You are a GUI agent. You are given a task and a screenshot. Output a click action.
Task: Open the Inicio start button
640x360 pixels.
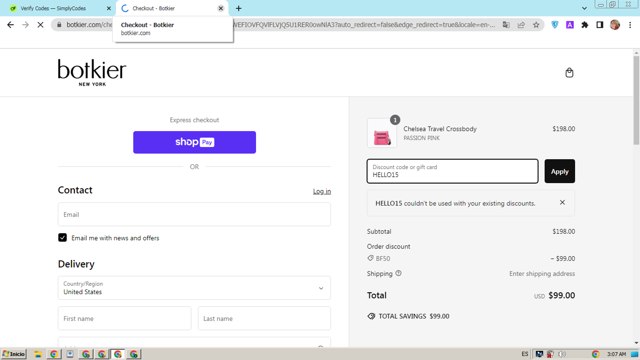tap(14, 354)
